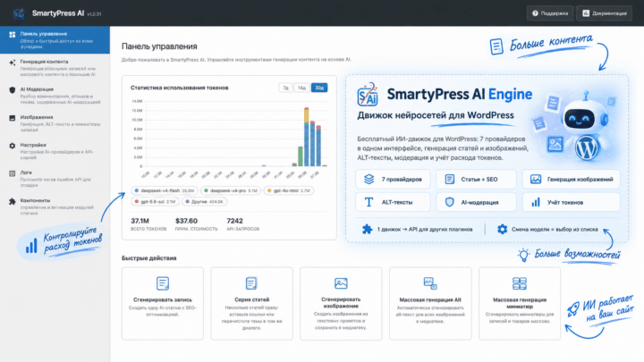
Task: Click the Серия статей card
Action: pyautogui.click(x=251, y=303)
